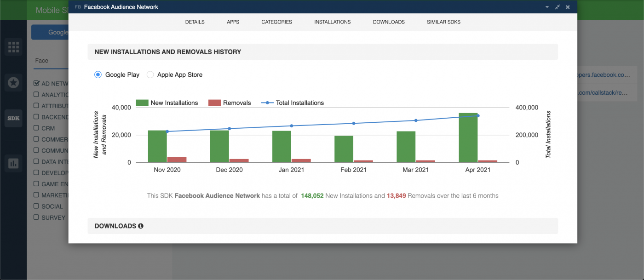Click the 'Mobile S' heading behind modal

[52, 10]
